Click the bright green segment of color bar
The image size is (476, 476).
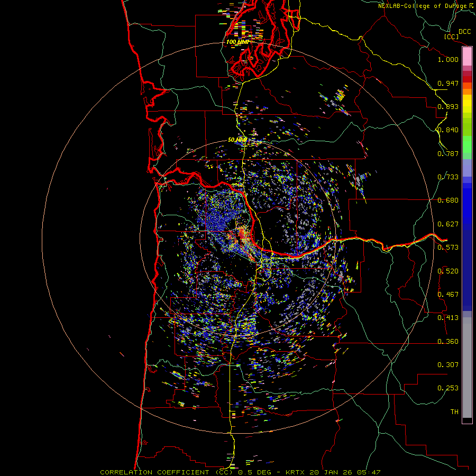click(x=467, y=144)
